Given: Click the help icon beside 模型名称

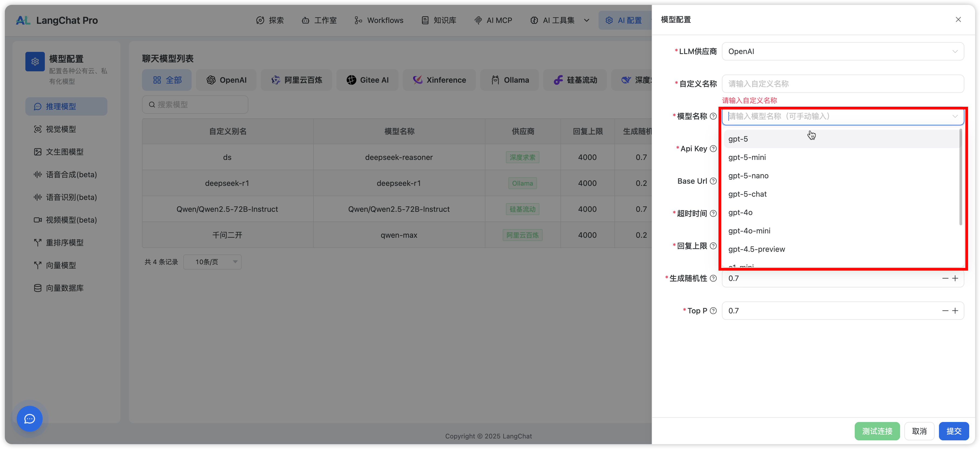Looking at the screenshot, I should click(713, 116).
